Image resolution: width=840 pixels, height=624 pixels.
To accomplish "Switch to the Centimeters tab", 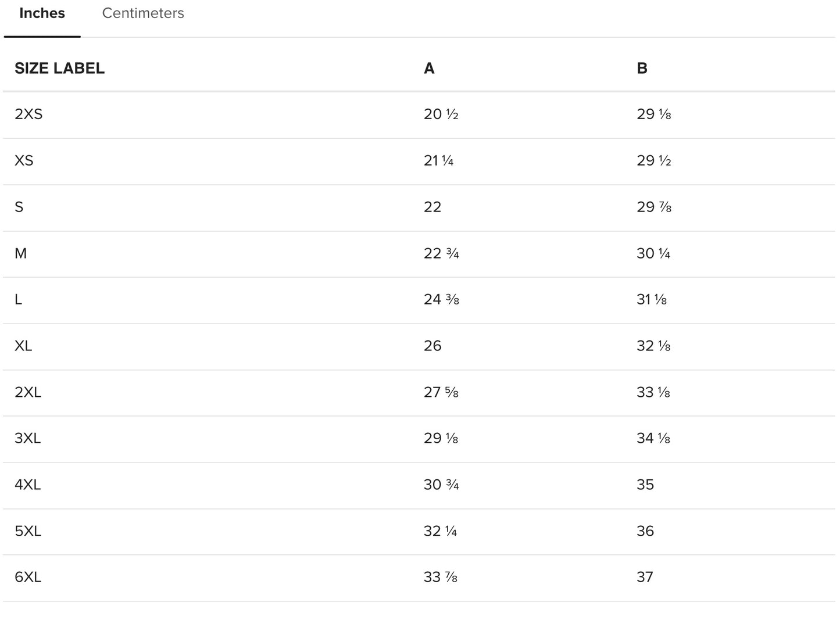I will pos(143,13).
